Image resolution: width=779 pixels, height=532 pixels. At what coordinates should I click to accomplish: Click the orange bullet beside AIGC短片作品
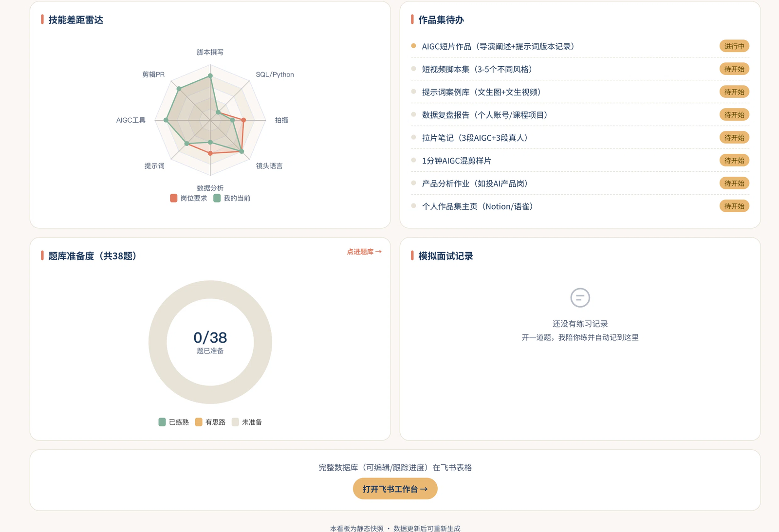pos(413,46)
